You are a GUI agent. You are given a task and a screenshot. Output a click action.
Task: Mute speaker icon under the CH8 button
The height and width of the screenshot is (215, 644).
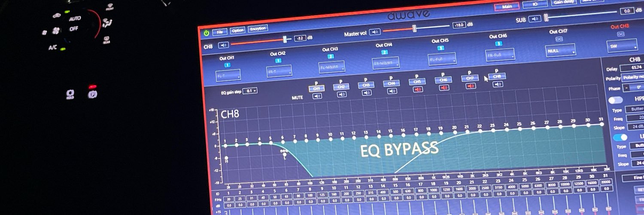[x=498, y=84]
